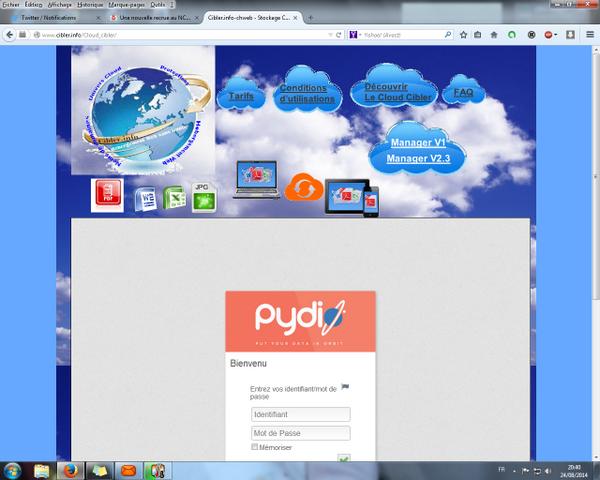Show hidden system tray icons arrow
Viewport: 600px width, 480px height.
[x=514, y=471]
